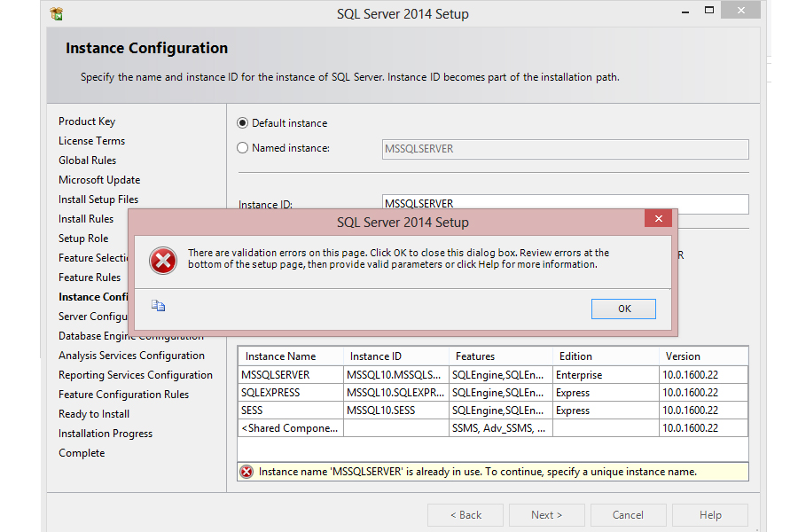
Task: Click the Enterprise edition cell
Action: [x=606, y=375]
